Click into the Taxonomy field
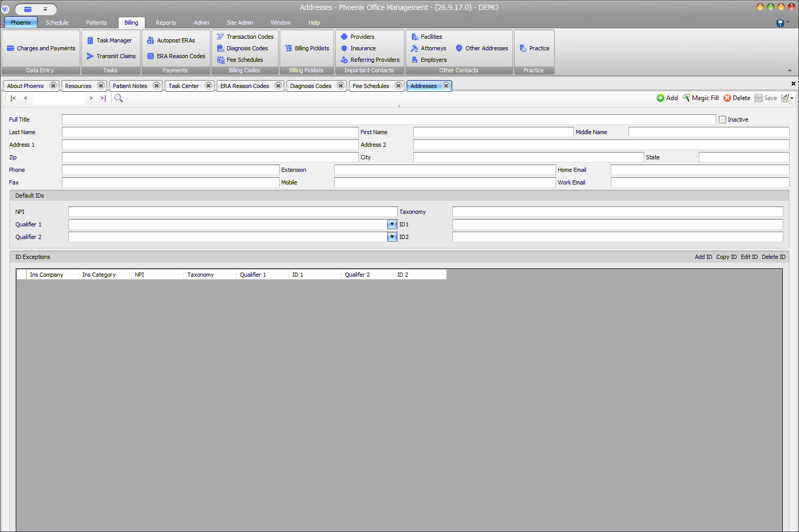 (617, 212)
